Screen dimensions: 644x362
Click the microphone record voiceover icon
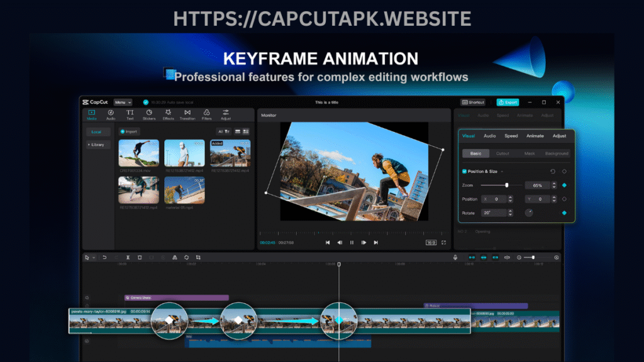click(x=455, y=257)
